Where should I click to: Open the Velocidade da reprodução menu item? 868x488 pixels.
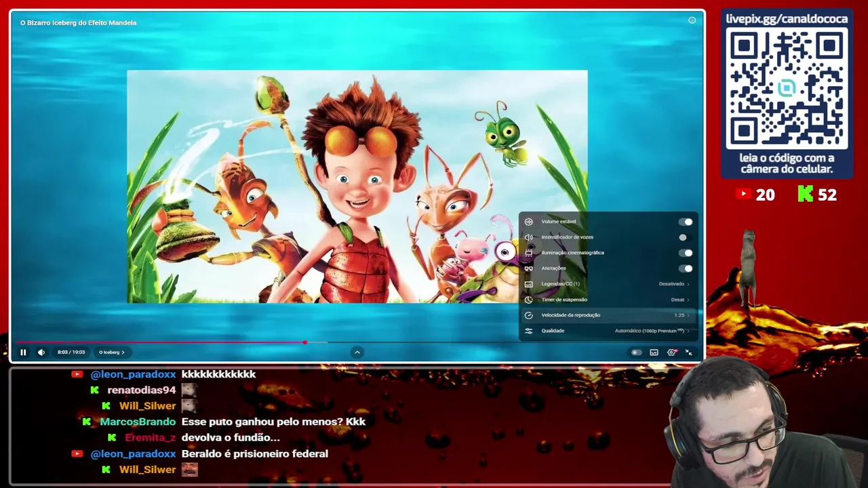[608, 315]
